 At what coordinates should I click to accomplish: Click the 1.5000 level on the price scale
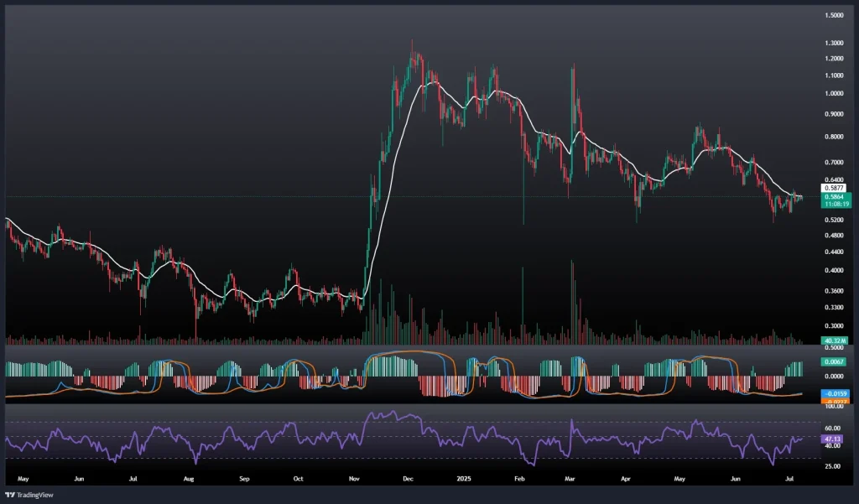click(x=833, y=15)
